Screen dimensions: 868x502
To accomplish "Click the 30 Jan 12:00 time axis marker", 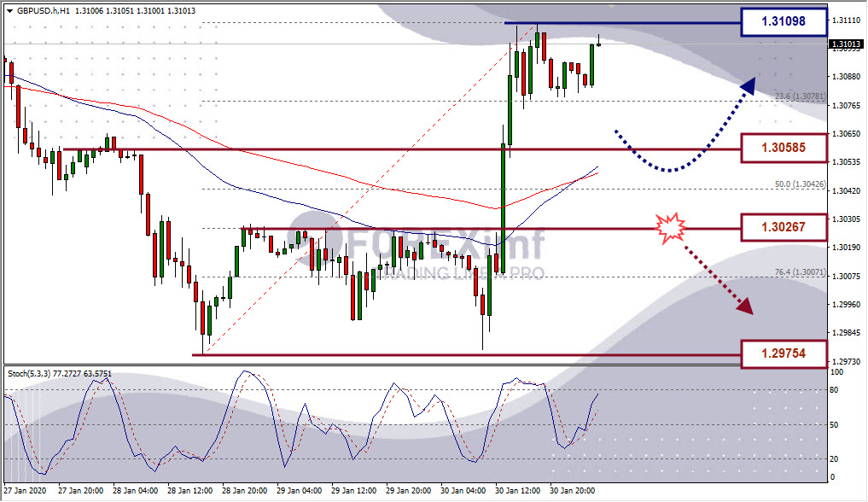I will (517, 491).
